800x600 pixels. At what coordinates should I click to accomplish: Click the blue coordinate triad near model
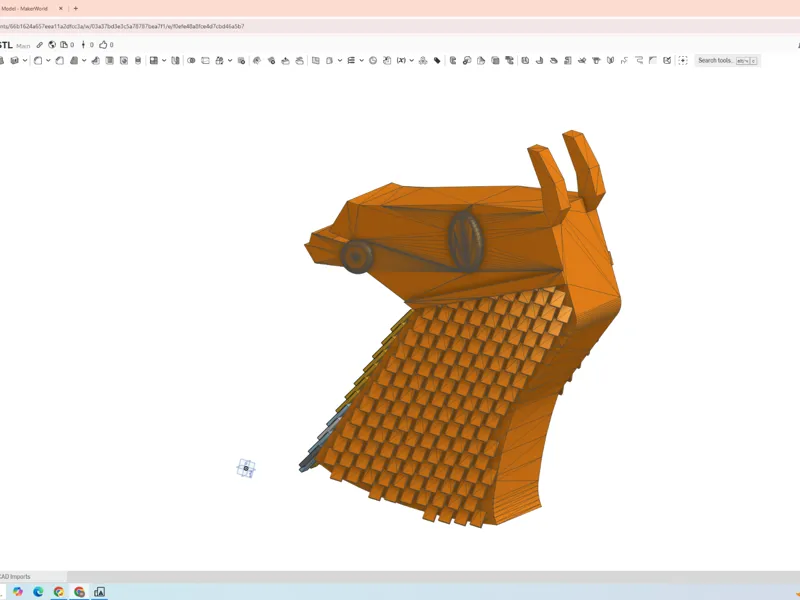[246, 468]
